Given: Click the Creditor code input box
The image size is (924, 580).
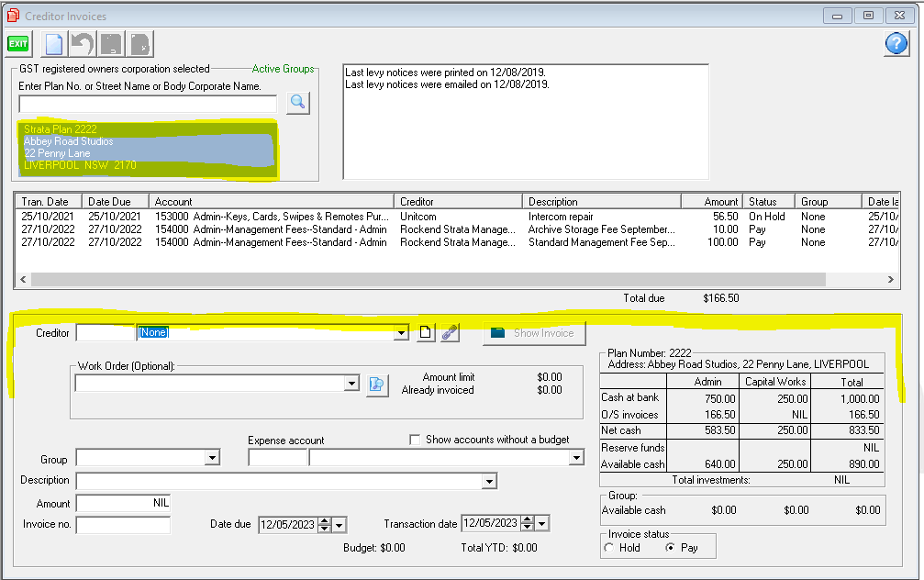Looking at the screenshot, I should pos(106,333).
